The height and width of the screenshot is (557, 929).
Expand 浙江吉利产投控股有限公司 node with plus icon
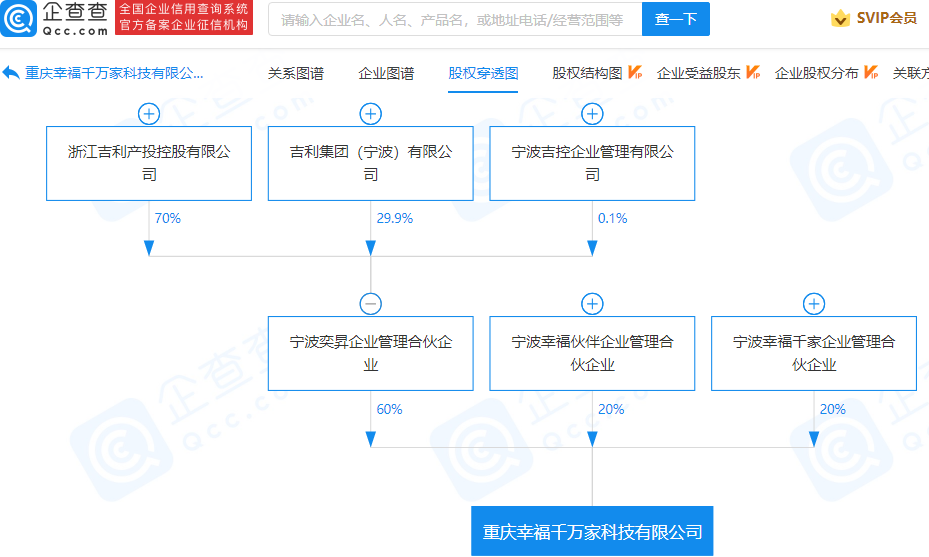[149, 114]
